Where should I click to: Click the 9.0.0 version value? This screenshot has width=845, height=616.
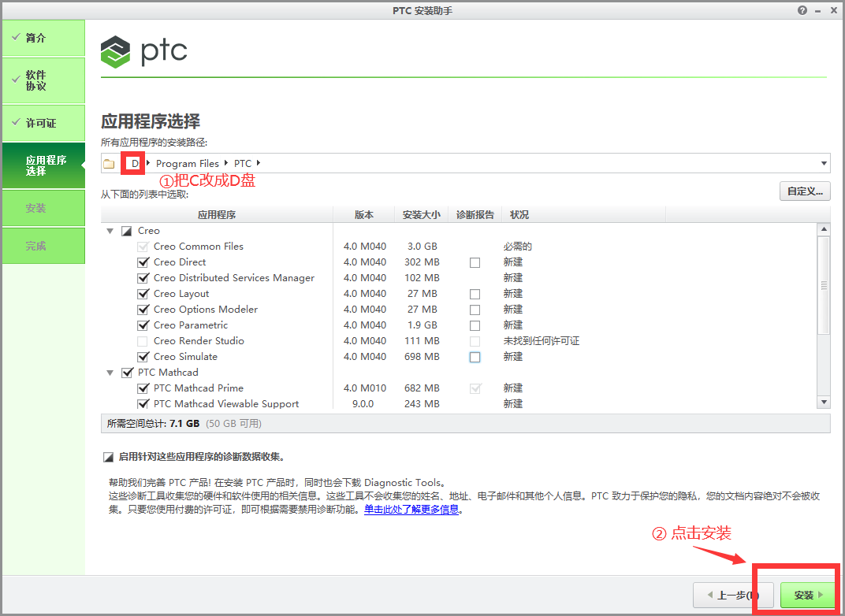[x=363, y=404]
